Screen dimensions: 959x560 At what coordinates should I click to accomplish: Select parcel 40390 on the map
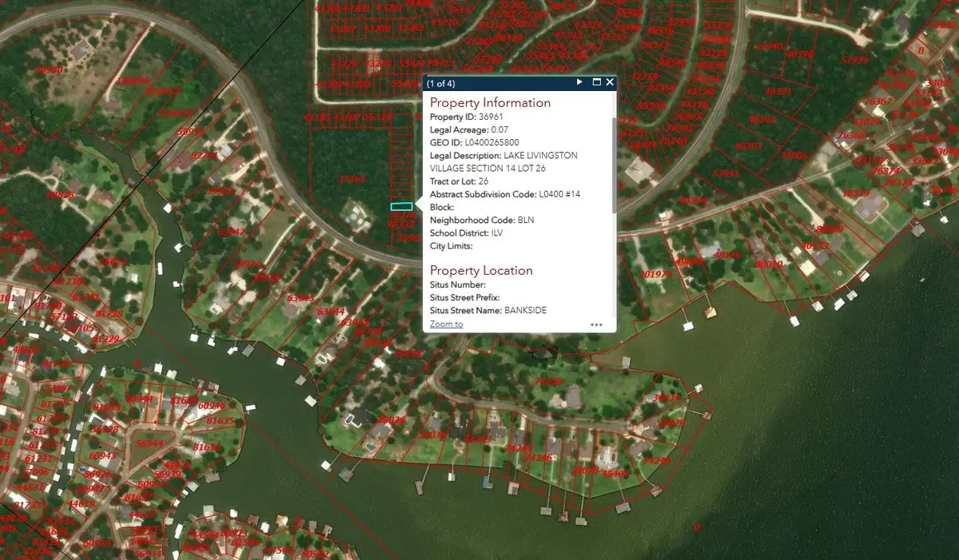pyautogui.click(x=798, y=54)
